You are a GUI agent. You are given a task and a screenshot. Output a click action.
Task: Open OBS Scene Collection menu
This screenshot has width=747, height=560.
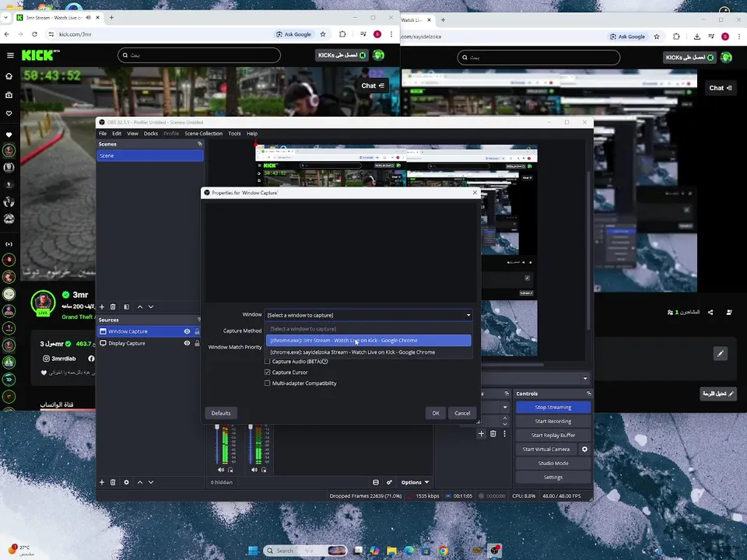[x=203, y=133]
